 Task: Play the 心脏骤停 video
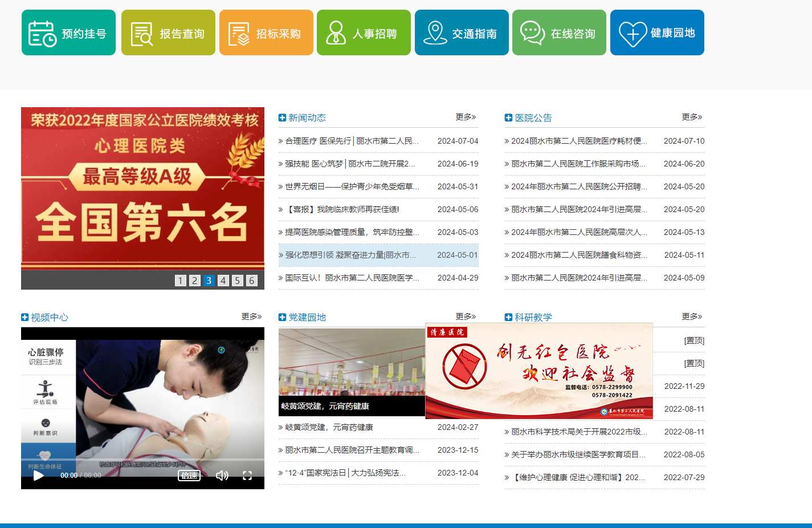point(39,476)
